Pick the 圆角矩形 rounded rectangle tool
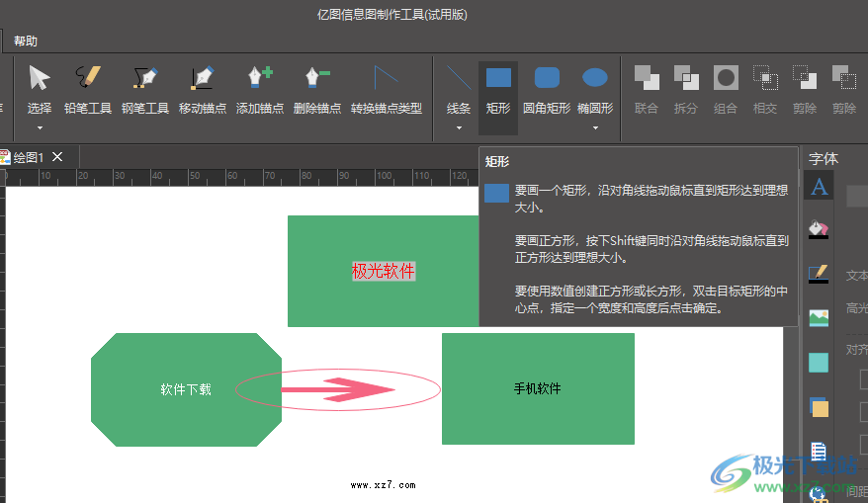 click(547, 89)
